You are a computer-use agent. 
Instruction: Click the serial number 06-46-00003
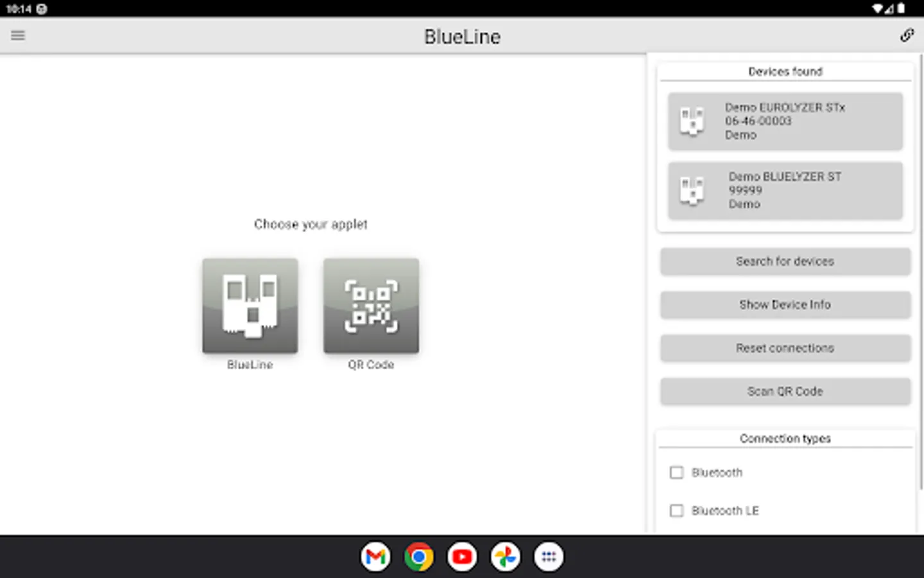point(758,121)
